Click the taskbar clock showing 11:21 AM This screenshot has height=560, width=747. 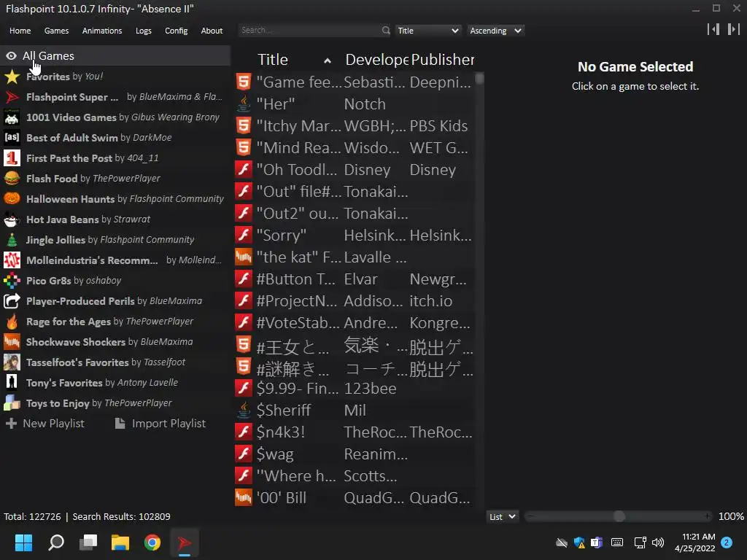[x=695, y=542]
